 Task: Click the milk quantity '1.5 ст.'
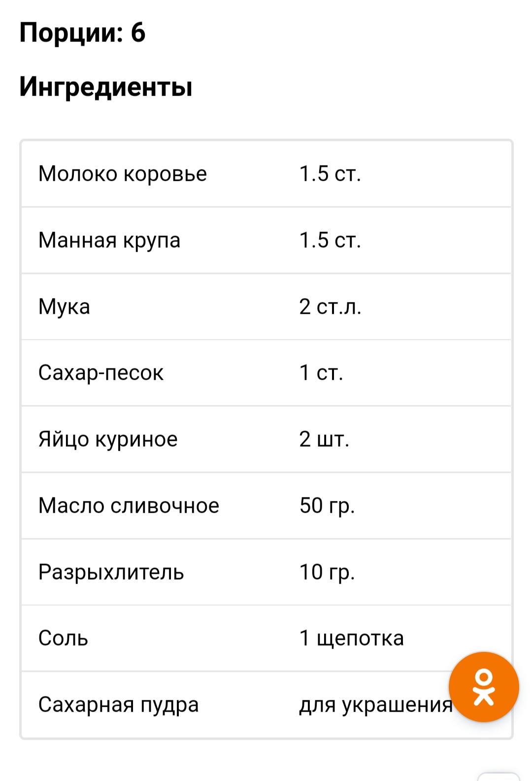click(330, 174)
